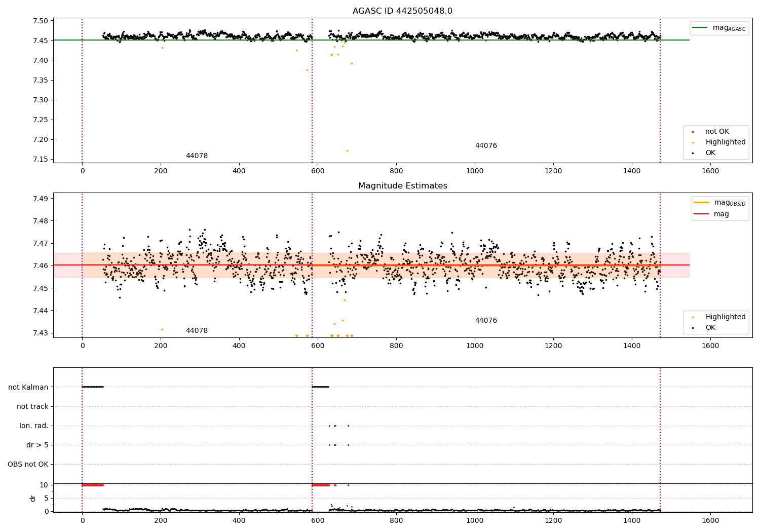This screenshot has height=532, width=760.
Task: Click the 800 x-axis tick of the top plot
Action: click(396, 171)
